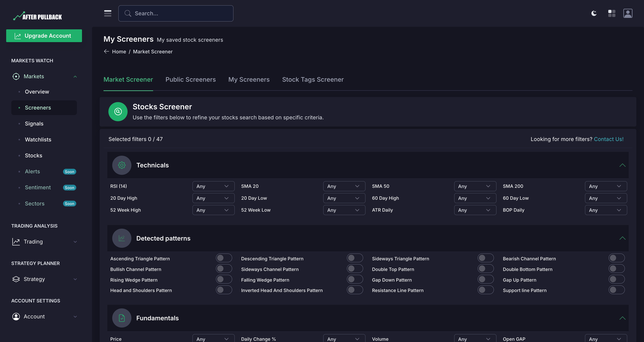Image resolution: width=644 pixels, height=342 pixels.
Task: Open the apps grid icon
Action: point(611,13)
